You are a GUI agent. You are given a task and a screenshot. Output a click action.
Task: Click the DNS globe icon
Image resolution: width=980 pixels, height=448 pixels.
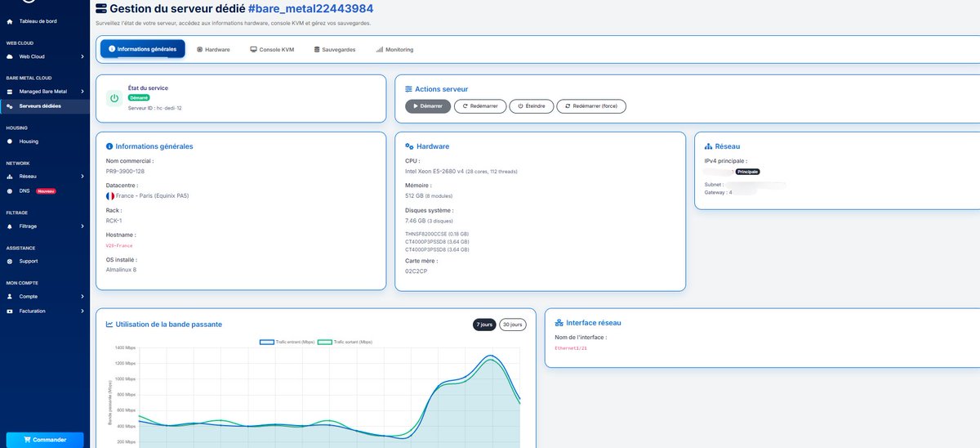click(x=10, y=191)
